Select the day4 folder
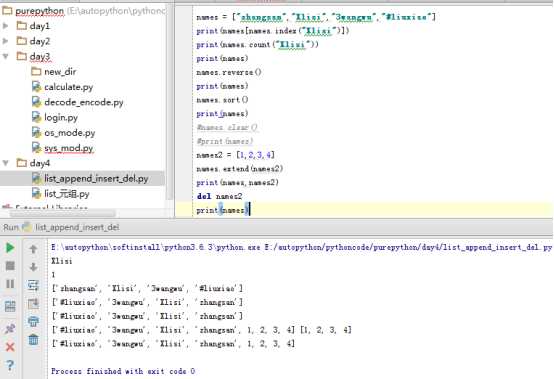Screen dimensions: 554x379 [x=40, y=163]
